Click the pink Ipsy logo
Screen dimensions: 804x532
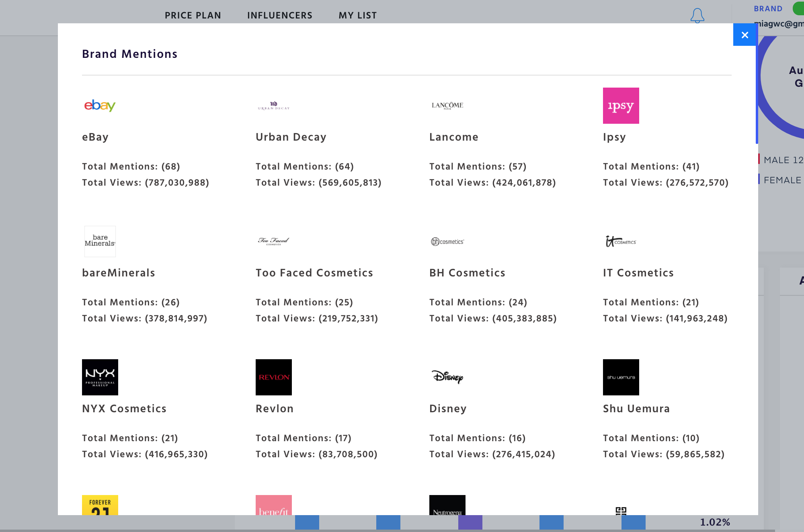621,106
